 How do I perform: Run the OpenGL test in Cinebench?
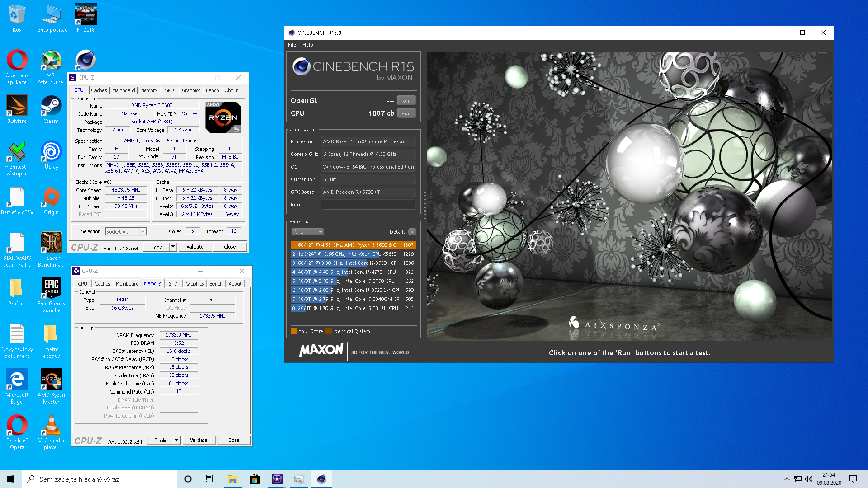pos(406,101)
